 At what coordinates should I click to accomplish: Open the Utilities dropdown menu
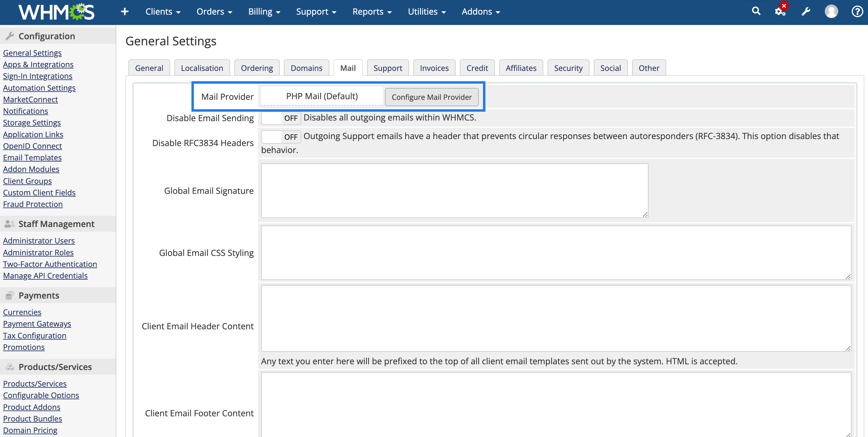coord(427,12)
